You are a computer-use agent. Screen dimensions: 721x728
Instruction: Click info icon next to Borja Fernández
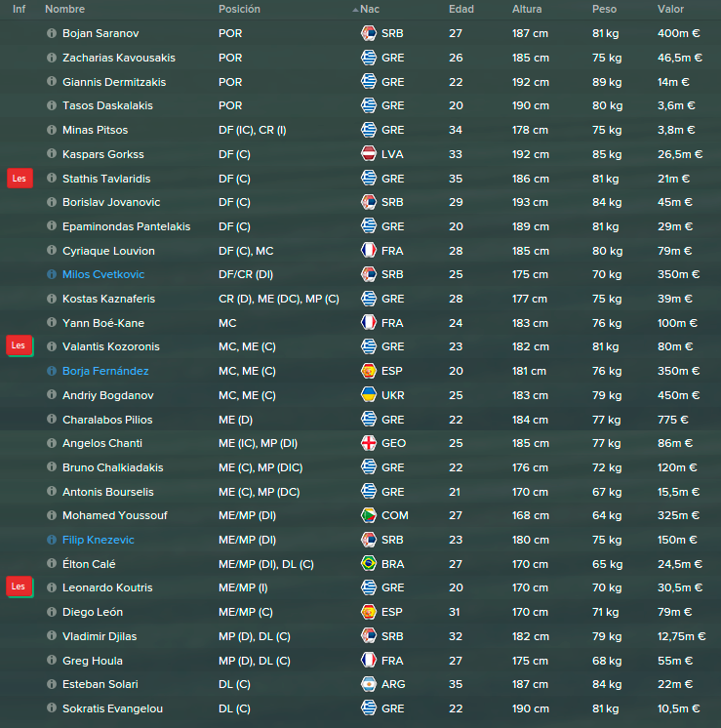[x=52, y=371]
